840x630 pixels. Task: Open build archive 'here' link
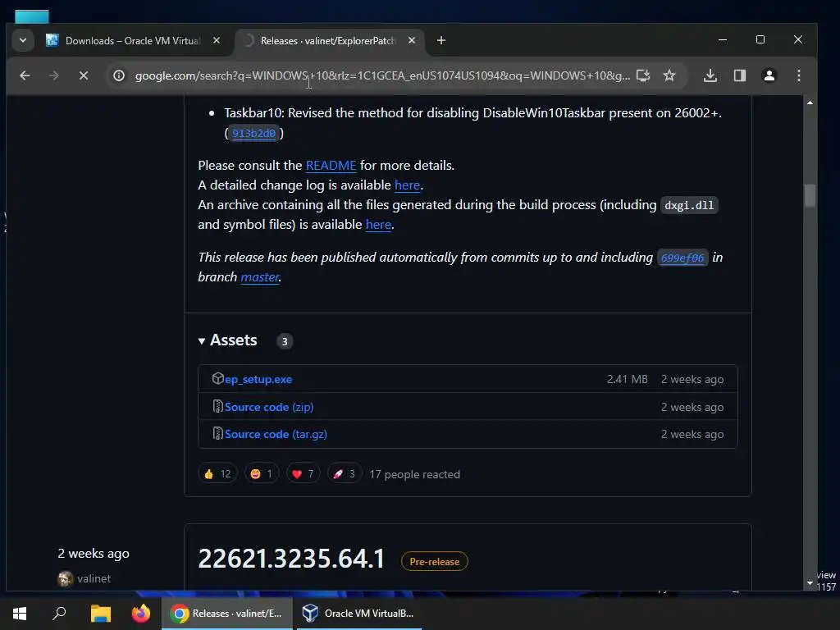point(378,225)
